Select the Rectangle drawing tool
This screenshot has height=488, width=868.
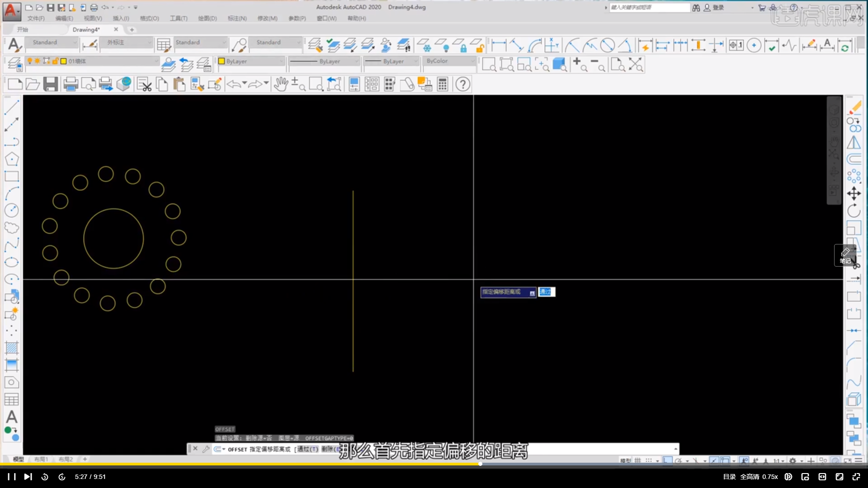coord(12,176)
